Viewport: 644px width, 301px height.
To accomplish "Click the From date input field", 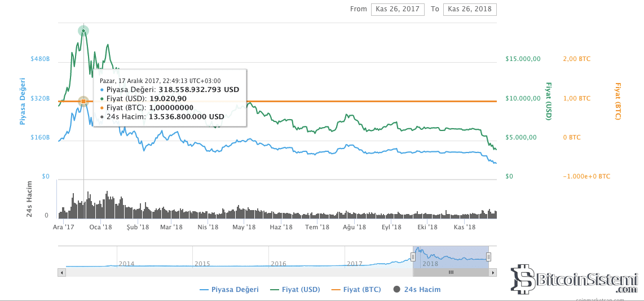I will [397, 9].
